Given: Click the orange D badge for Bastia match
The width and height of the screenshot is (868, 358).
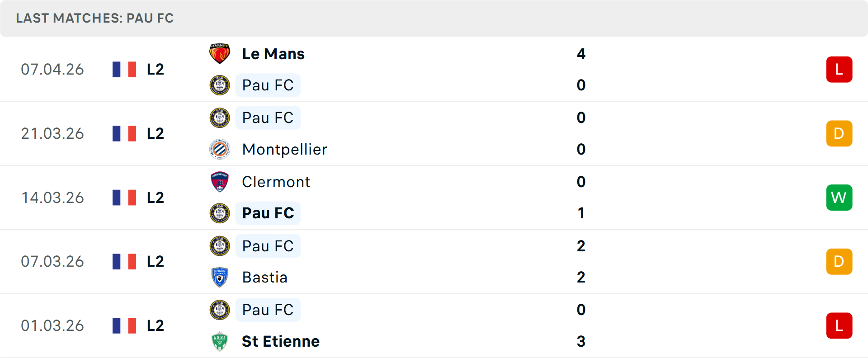Looking at the screenshot, I should [x=839, y=261].
